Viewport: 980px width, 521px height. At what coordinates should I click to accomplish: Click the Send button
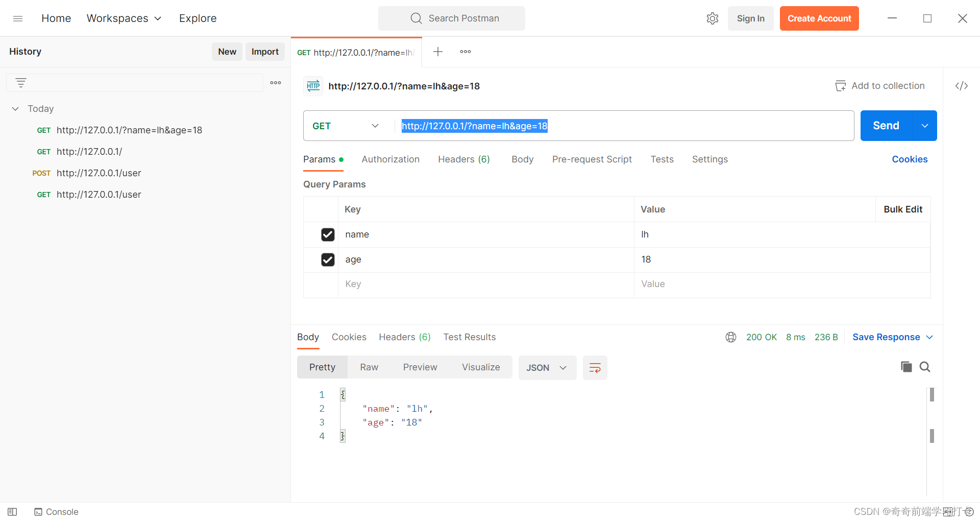pyautogui.click(x=886, y=126)
